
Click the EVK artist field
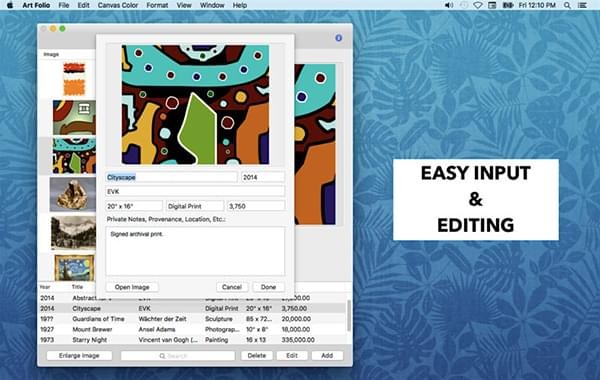point(195,191)
